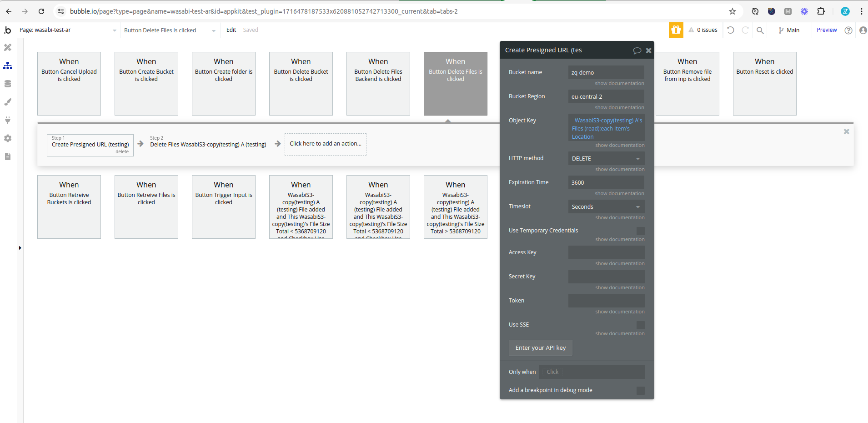
Task: Open the HTTP method DELETE dropdown
Action: (x=606, y=158)
